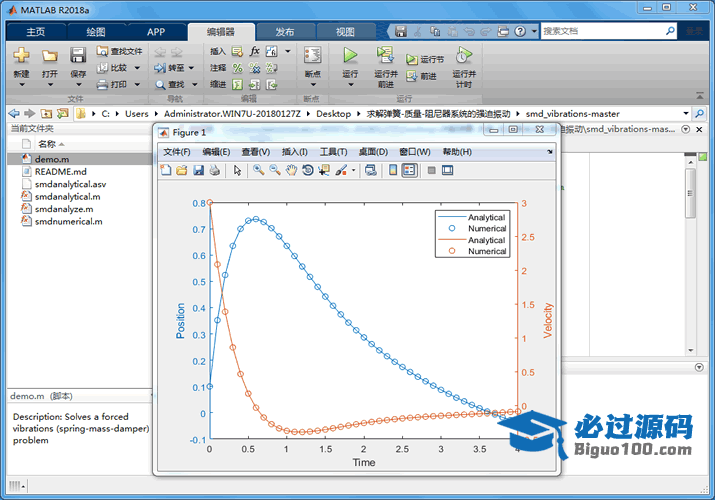This screenshot has height=500, width=715.
Task: Switch to the APP ribbon tab
Action: point(156,31)
